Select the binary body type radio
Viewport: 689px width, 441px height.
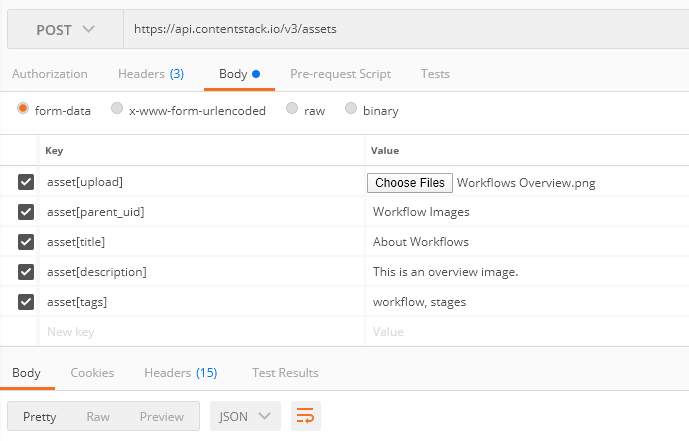click(351, 110)
